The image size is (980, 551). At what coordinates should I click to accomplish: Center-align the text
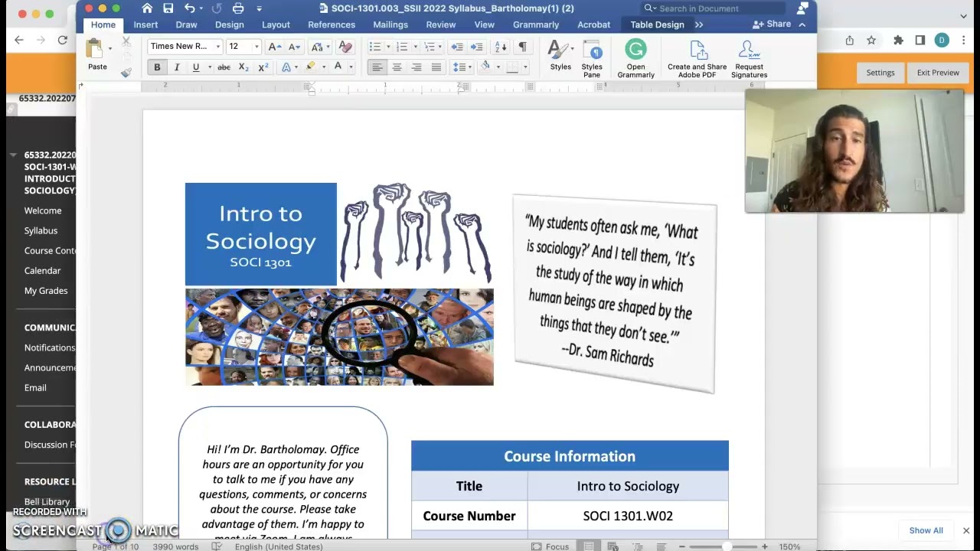pos(397,67)
